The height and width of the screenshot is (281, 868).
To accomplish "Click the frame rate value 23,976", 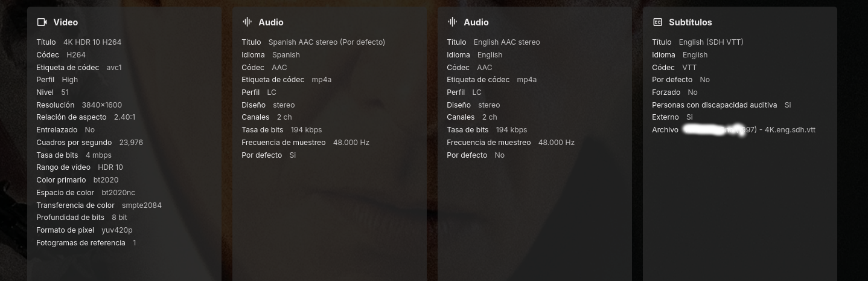I will 131,143.
